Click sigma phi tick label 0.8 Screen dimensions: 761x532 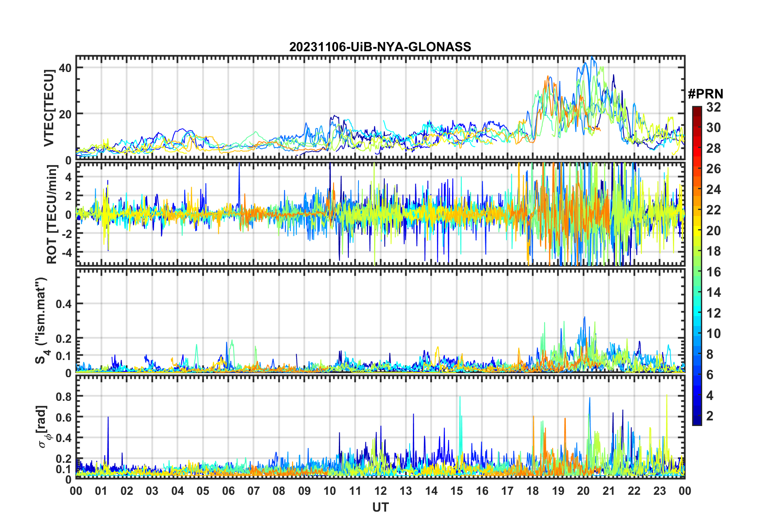click(64, 396)
